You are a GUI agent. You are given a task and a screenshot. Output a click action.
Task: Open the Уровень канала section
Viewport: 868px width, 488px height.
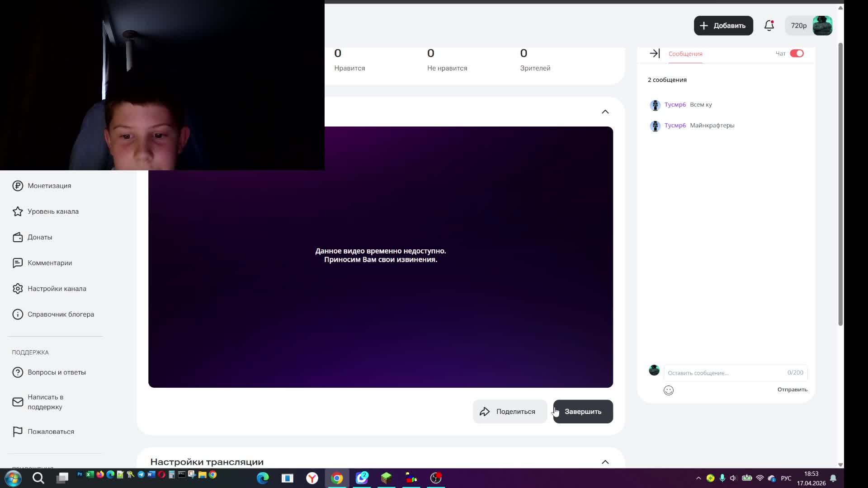[53, 211]
